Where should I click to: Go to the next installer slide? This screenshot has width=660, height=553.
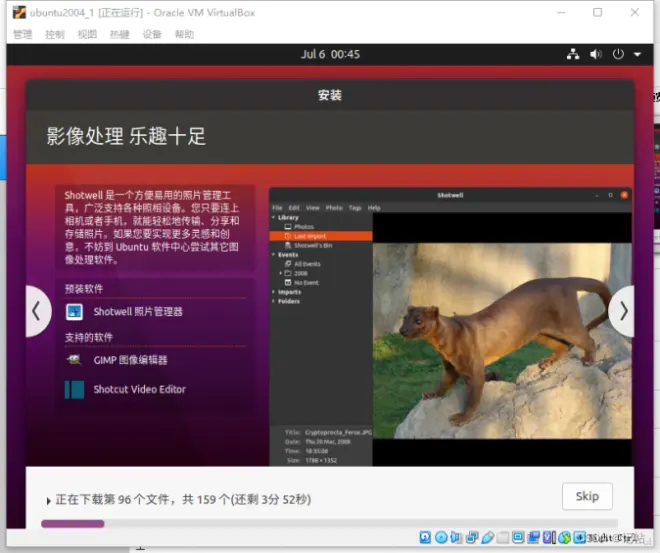click(623, 311)
